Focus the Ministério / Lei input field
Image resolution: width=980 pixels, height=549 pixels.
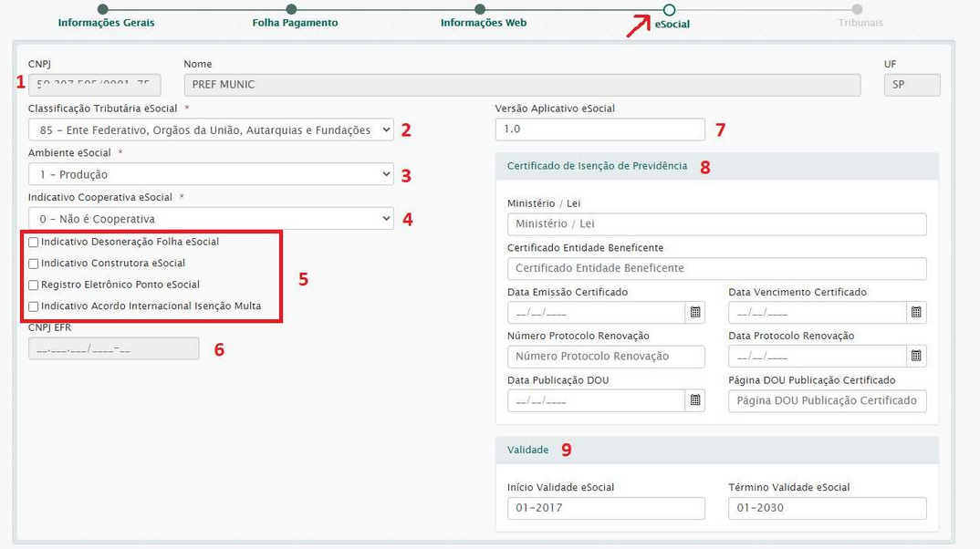point(716,224)
